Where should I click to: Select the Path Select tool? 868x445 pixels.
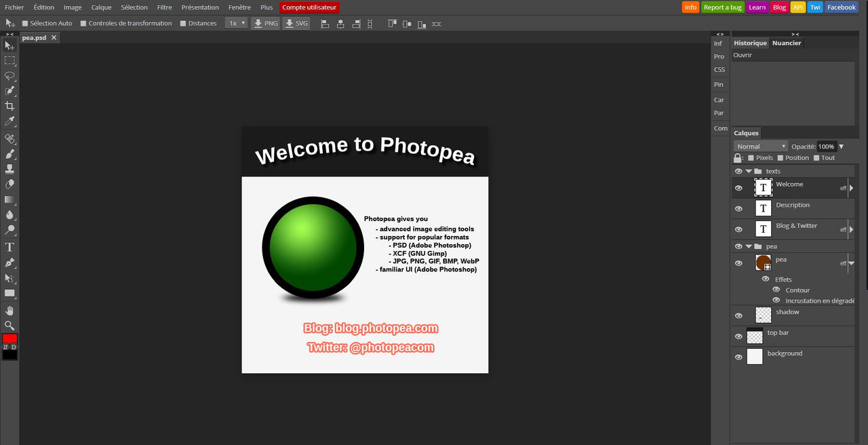point(9,278)
